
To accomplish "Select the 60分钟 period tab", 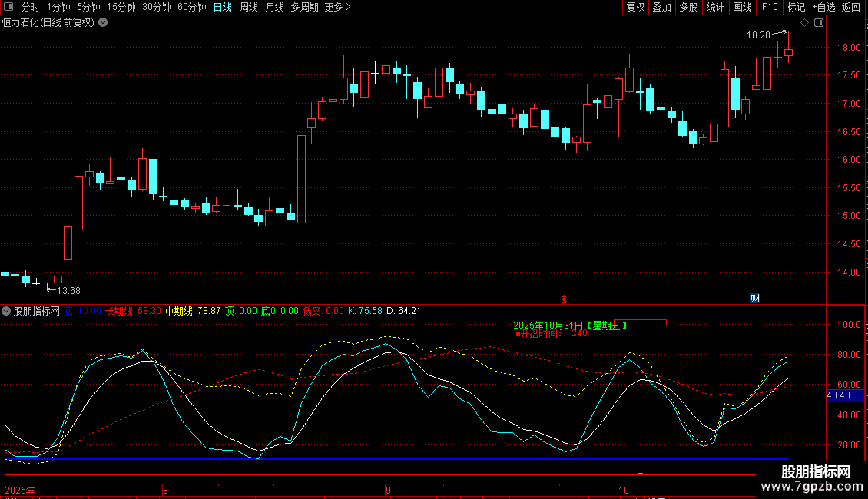I will (x=191, y=7).
